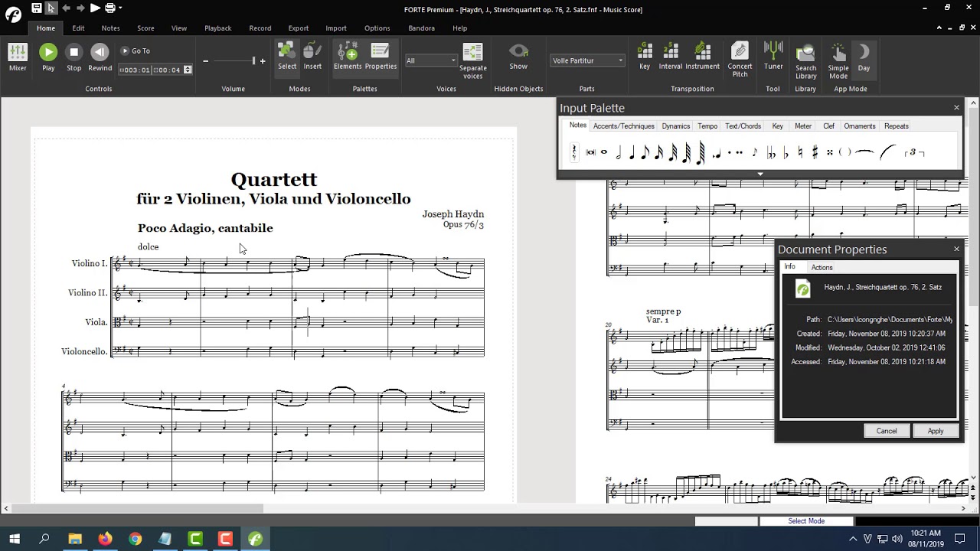
Task: Switch to Simple Mode
Action: click(838, 61)
